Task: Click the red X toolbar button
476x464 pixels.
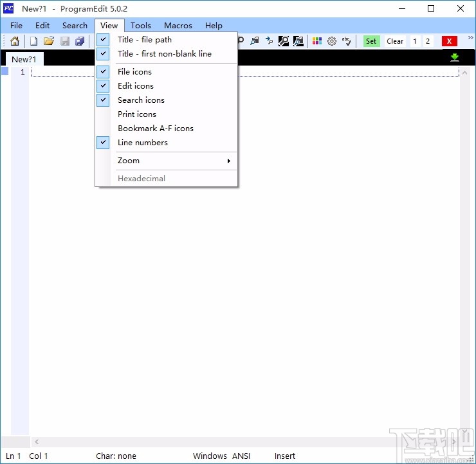Action: point(449,41)
